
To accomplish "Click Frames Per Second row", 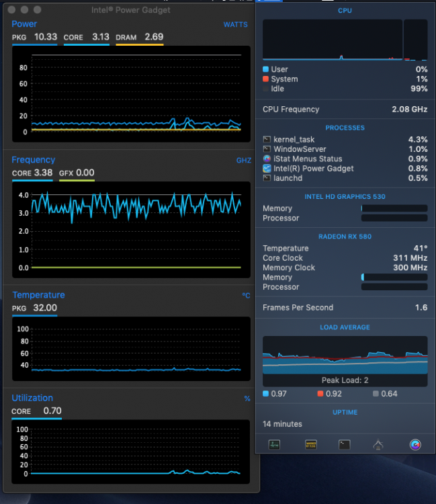I will click(345, 308).
